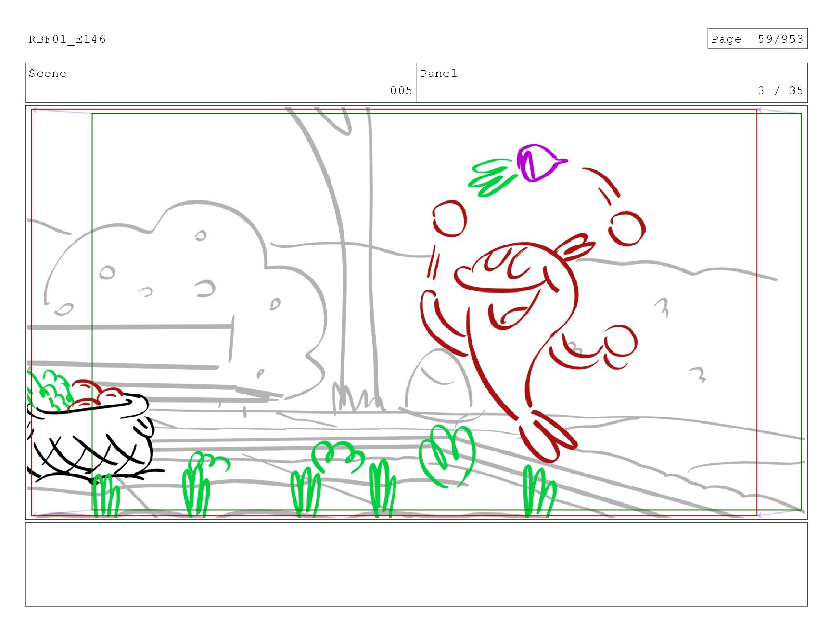Image resolution: width=834 pixels, height=644 pixels.
Task: Click the RBF01_E146 document title text
Action: click(67, 39)
